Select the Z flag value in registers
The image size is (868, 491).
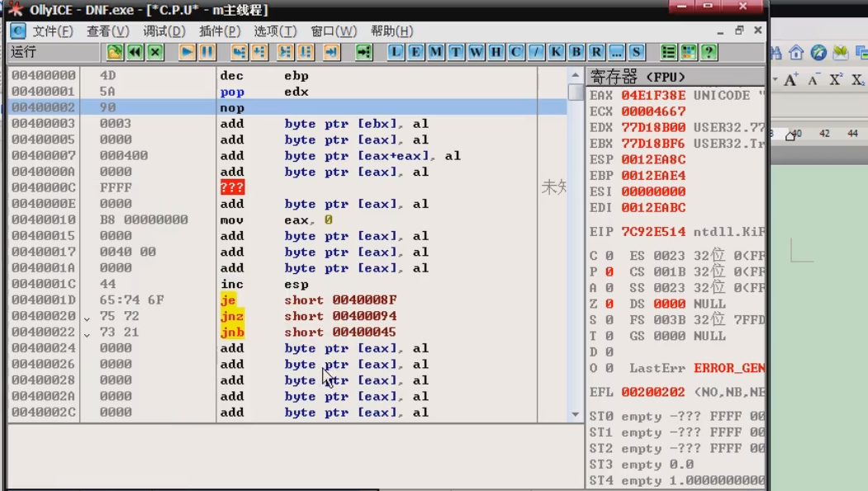609,304
